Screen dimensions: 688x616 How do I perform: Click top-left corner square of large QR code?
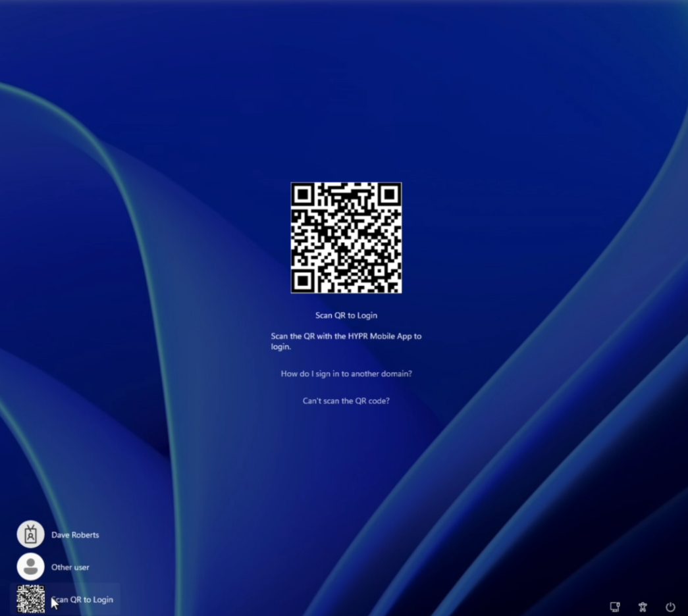(303, 195)
